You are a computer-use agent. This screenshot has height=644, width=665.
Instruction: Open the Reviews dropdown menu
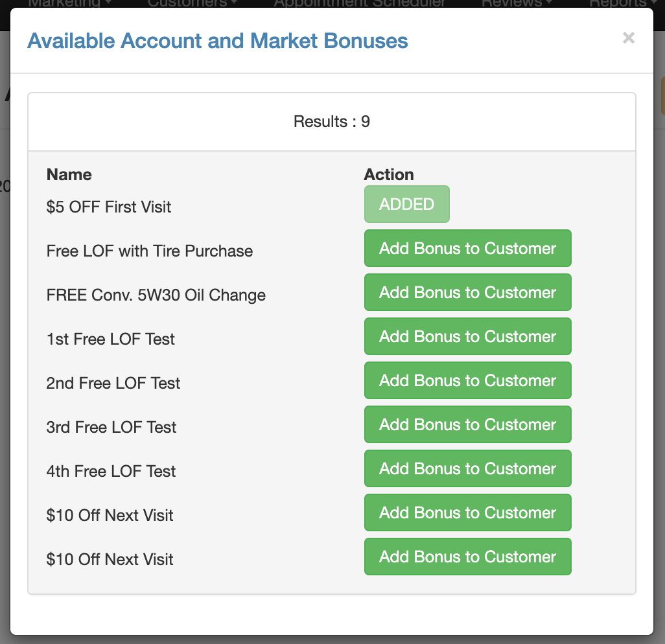[x=517, y=3]
